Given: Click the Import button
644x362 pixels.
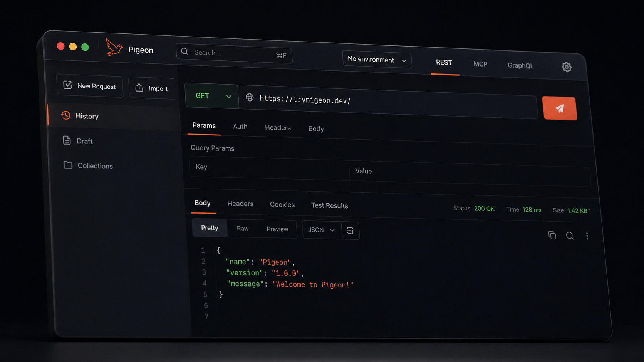Looking at the screenshot, I should (x=152, y=88).
